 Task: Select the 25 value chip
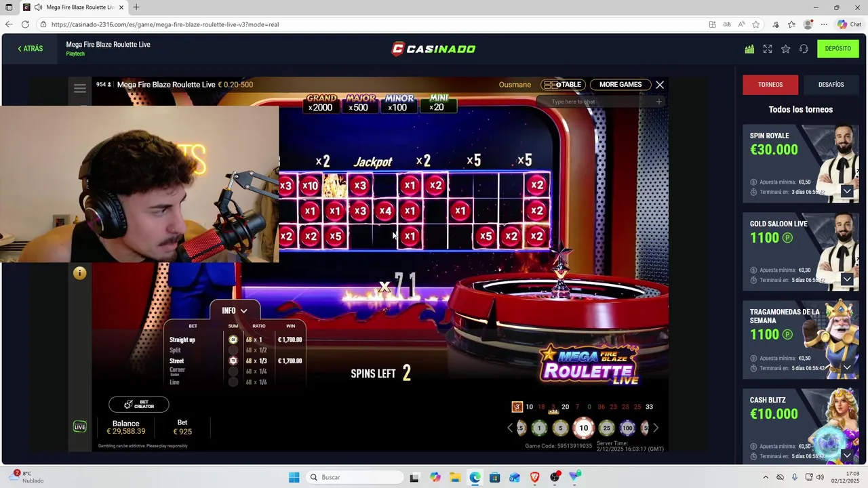[607, 428]
